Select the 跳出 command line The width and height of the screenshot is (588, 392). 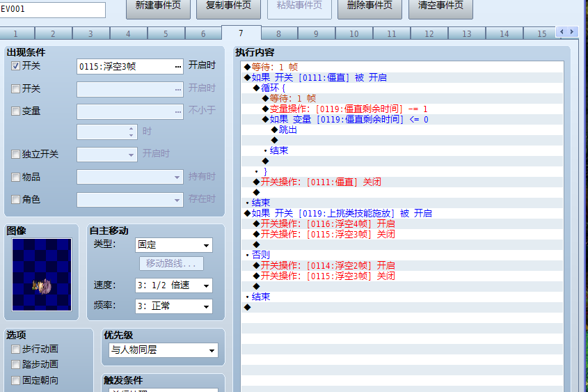coord(402,130)
